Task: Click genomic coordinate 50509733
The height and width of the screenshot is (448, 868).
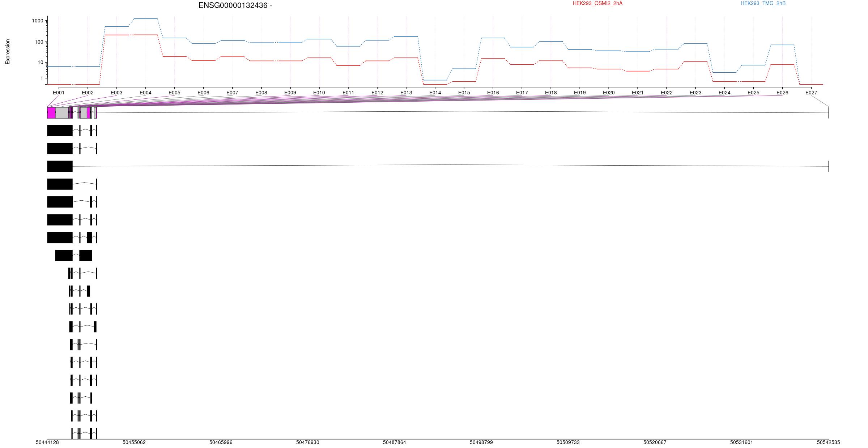Action: coord(568,442)
